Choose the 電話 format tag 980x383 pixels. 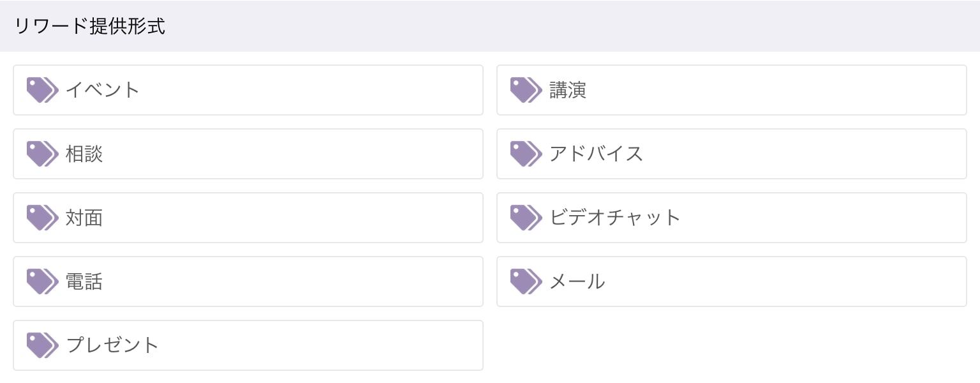[x=248, y=282]
